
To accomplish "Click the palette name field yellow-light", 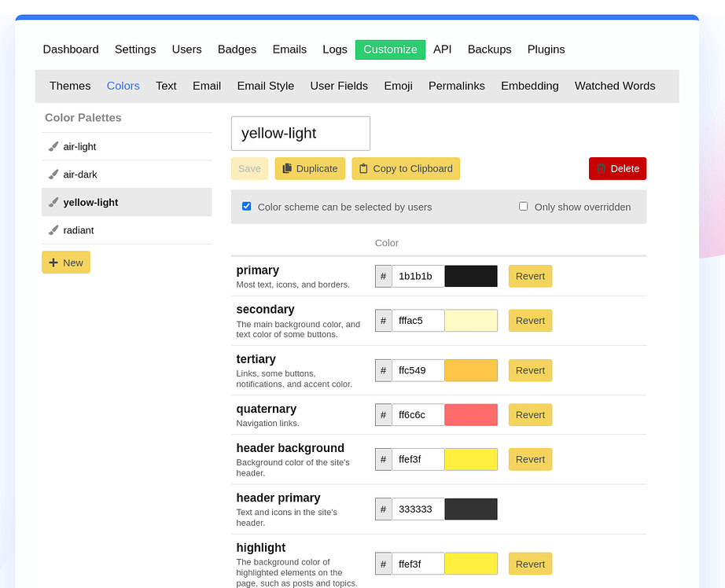I will coord(300,134).
